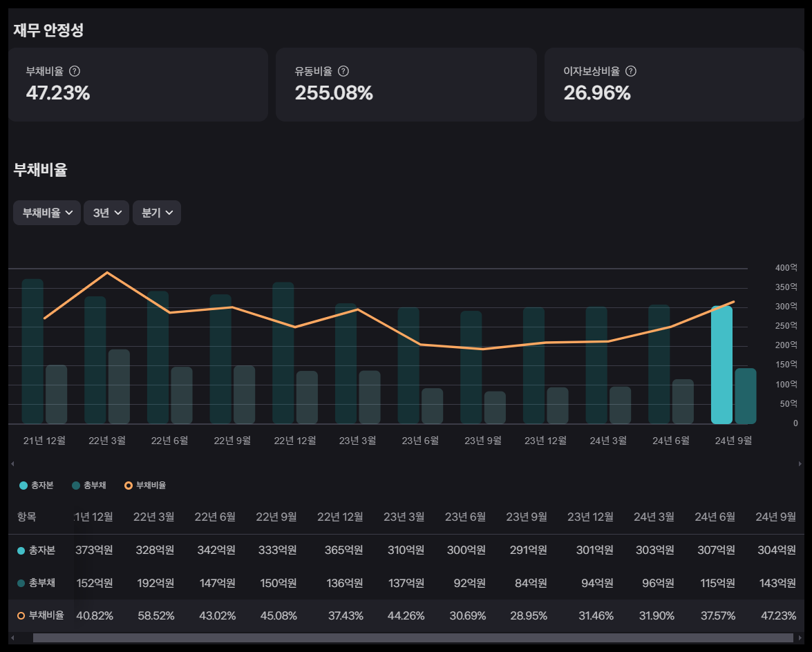Click the 23년 12월 x-axis label
The height and width of the screenshot is (652, 812).
coord(545,441)
